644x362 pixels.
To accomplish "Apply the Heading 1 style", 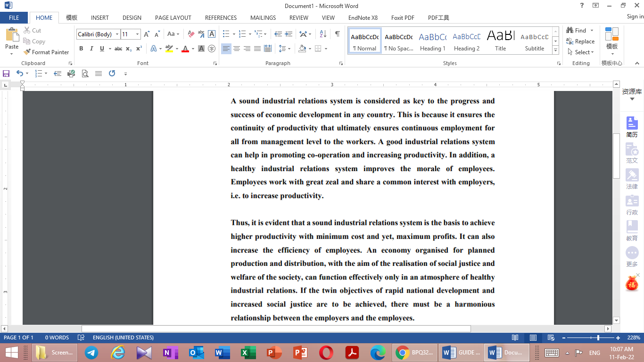I will click(x=432, y=40).
